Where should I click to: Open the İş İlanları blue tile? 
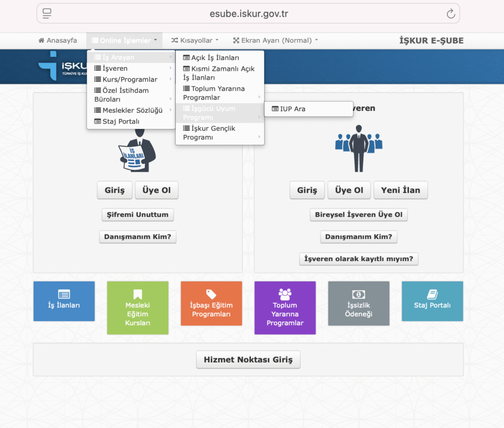click(64, 302)
